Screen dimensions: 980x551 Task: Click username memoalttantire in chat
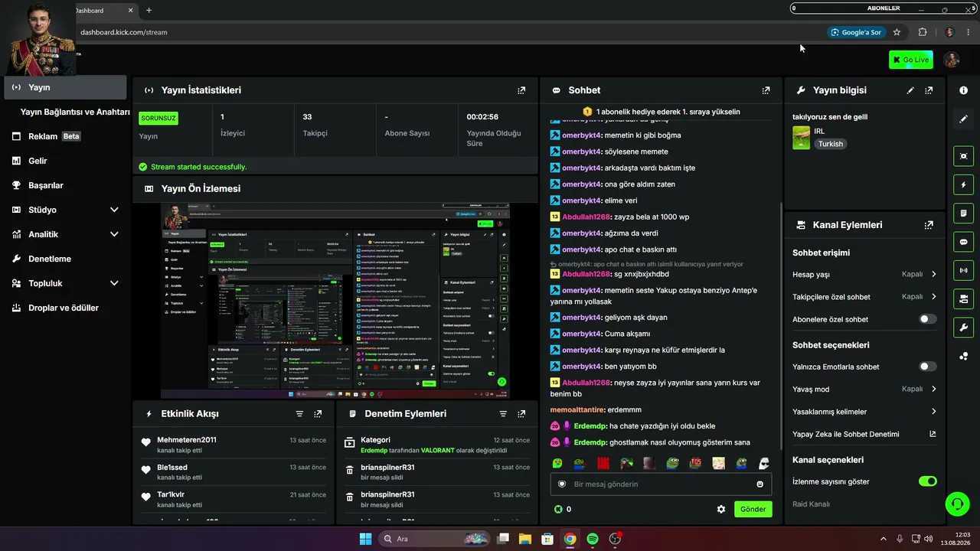(x=577, y=409)
